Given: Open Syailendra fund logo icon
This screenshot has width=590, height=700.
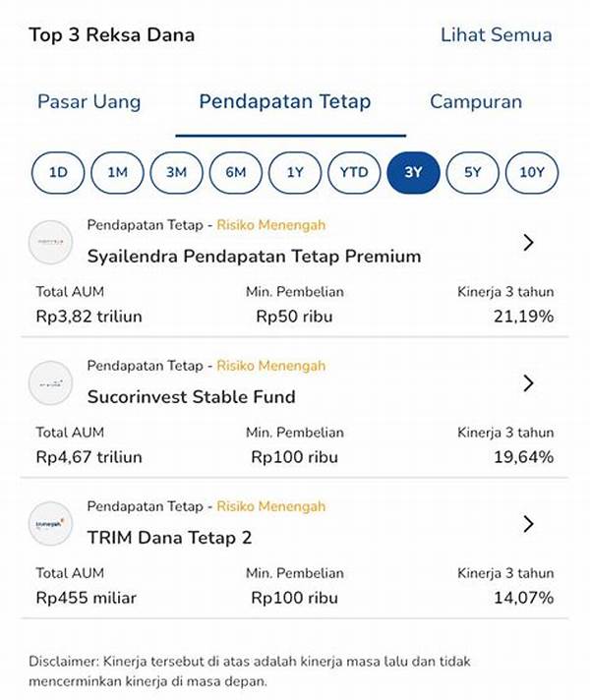Looking at the screenshot, I should click(x=50, y=242).
